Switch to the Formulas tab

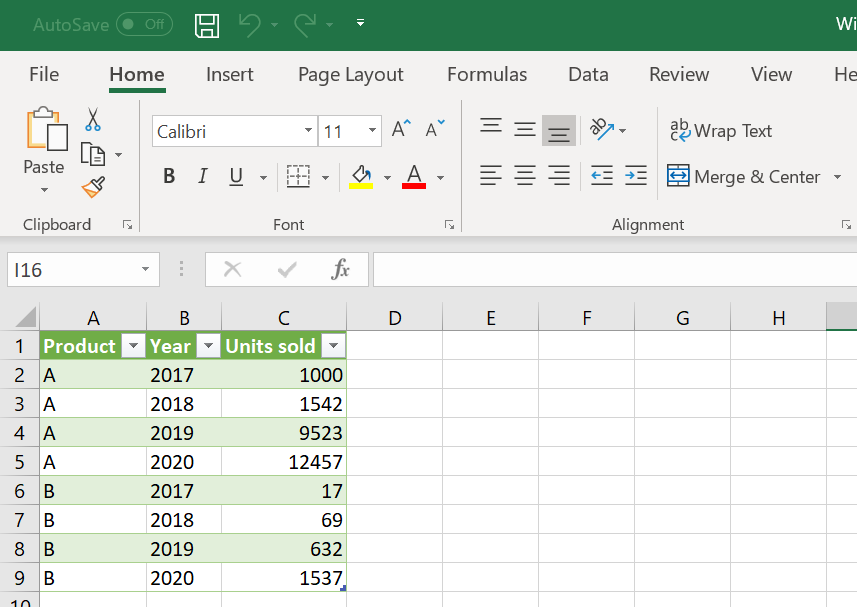487,75
